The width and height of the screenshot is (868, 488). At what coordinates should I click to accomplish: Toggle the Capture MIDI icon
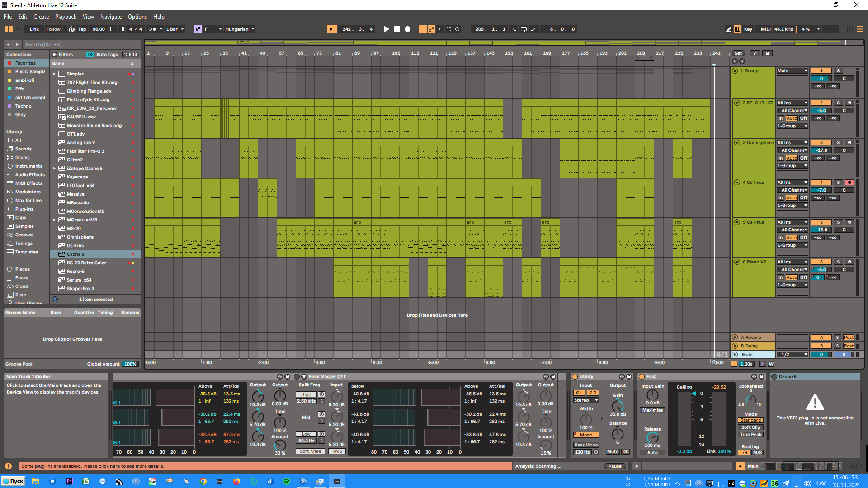click(x=448, y=29)
